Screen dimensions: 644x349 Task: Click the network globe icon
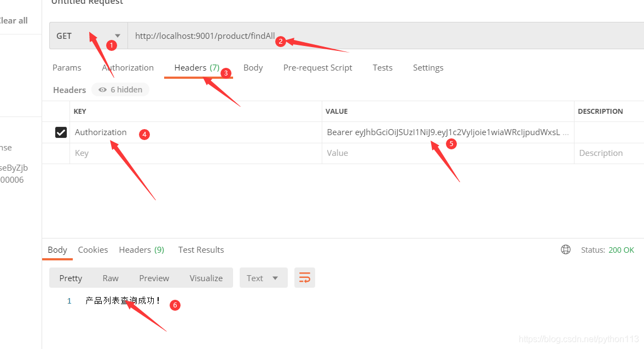click(566, 249)
